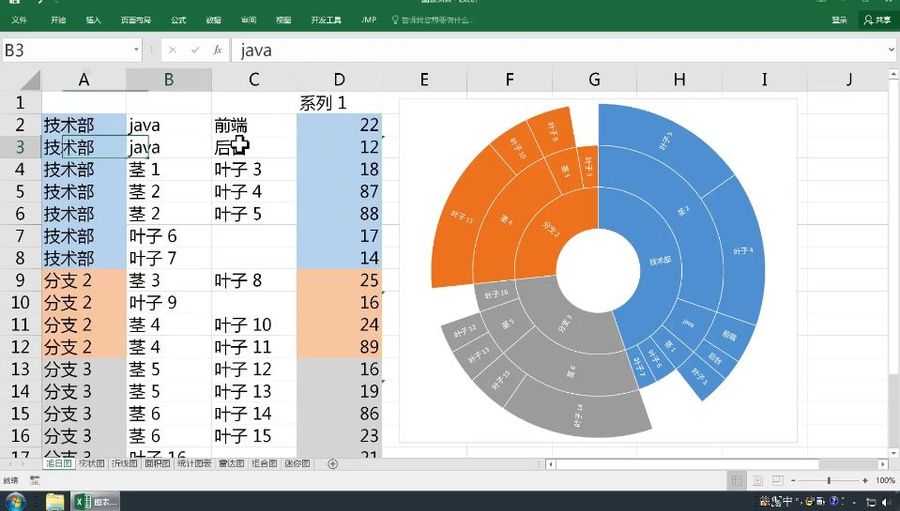The width and height of the screenshot is (900, 511).
Task: Open File Explorer from the taskbar
Action: tap(55, 501)
